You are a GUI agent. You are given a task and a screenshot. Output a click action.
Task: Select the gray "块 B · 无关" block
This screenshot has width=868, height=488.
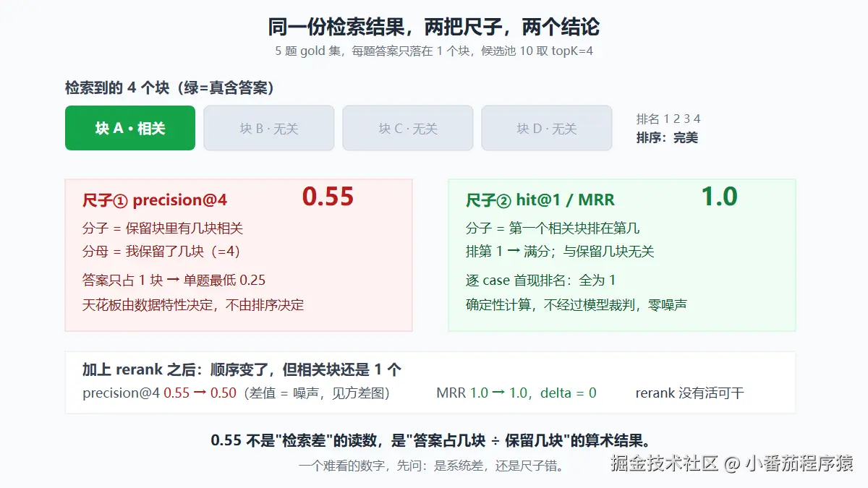[269, 128]
